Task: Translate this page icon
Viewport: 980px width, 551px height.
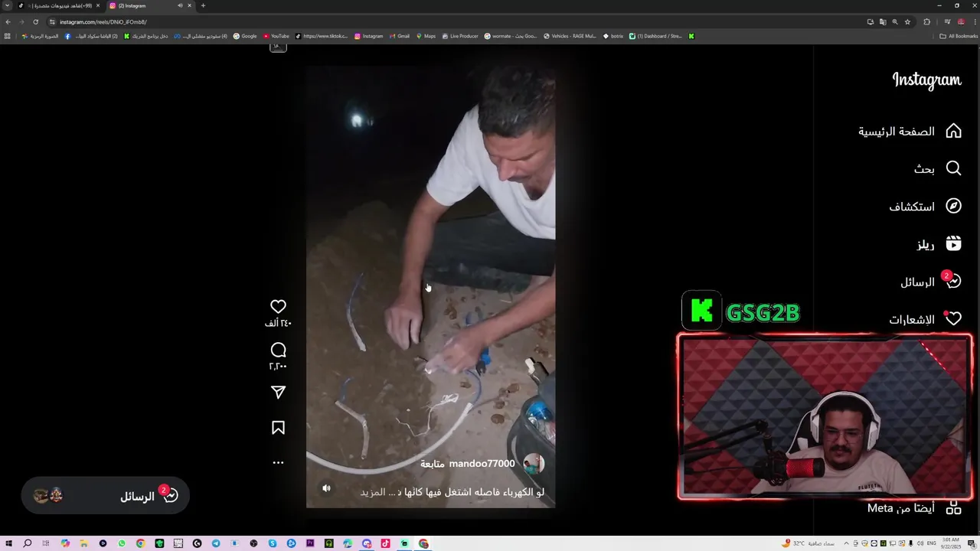Action: (883, 21)
